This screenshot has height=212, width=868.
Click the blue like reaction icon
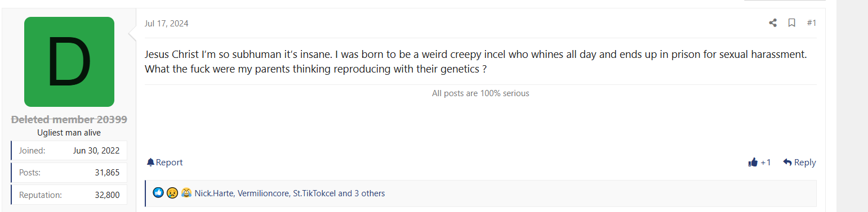158,193
